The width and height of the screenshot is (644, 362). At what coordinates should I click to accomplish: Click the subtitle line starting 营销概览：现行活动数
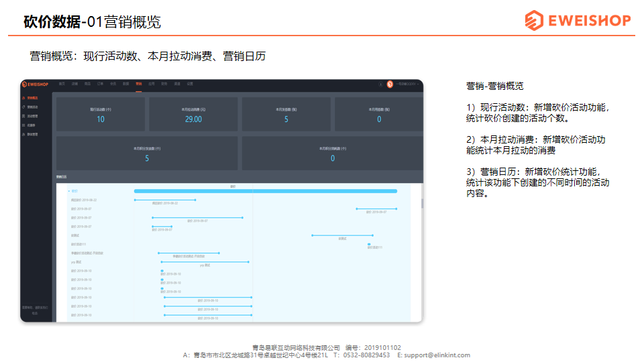tap(148, 56)
